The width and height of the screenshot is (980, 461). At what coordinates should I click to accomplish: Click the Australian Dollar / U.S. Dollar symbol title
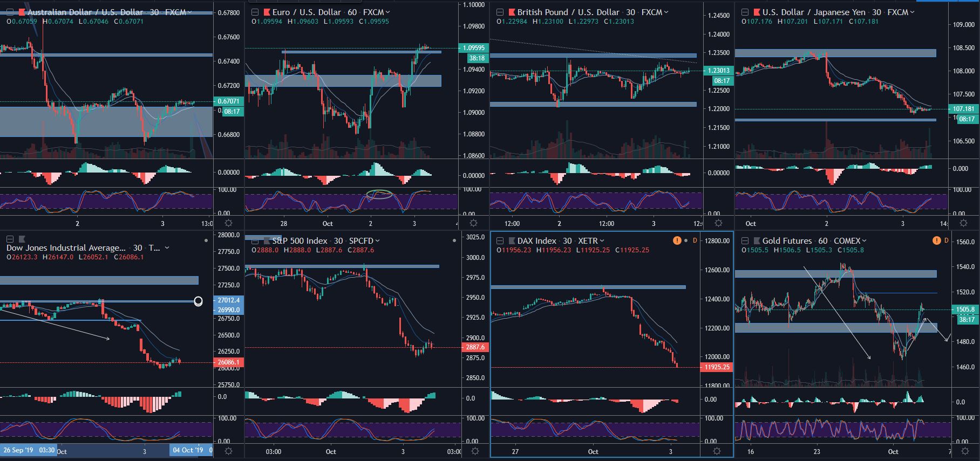click(85, 12)
